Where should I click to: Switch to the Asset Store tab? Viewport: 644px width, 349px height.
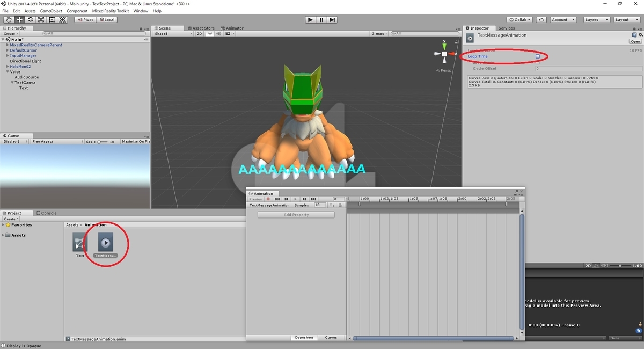[201, 28]
